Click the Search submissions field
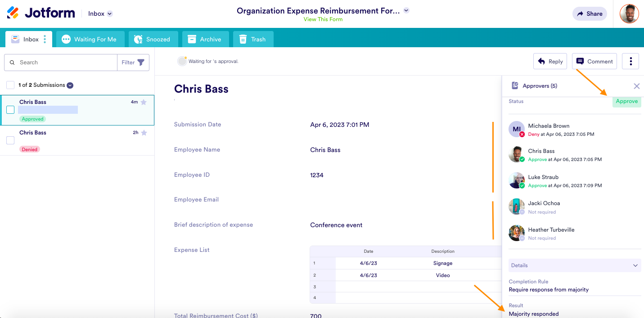644x318 pixels. click(x=61, y=63)
